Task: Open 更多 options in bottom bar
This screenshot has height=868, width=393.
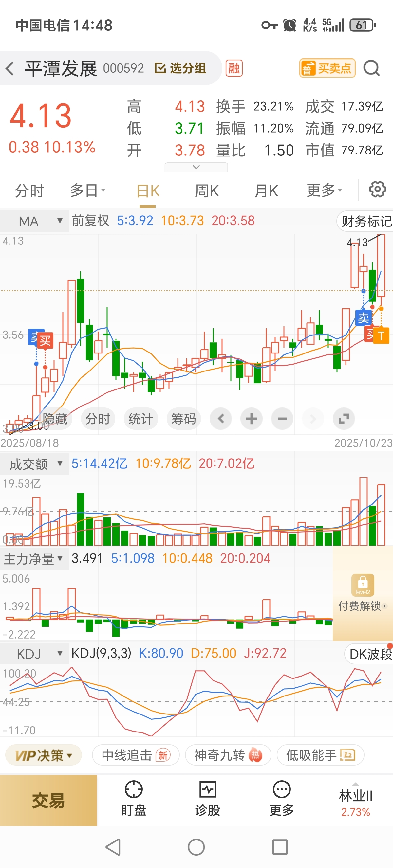Action: [281, 799]
